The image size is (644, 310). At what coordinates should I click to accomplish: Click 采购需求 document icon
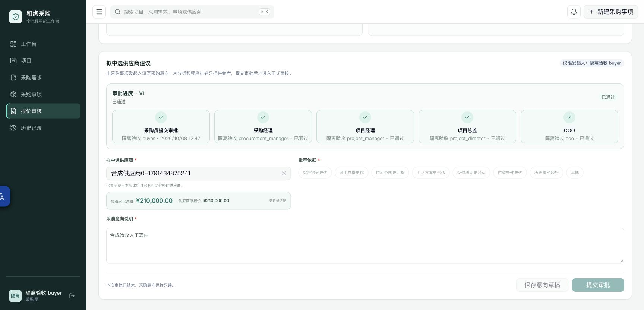pyautogui.click(x=13, y=77)
